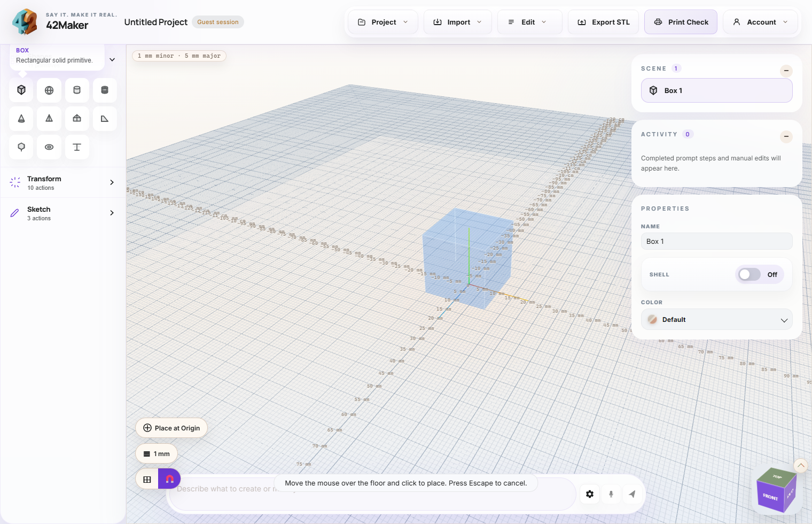
Task: Click the Scene count badge showing 1
Action: tap(676, 68)
